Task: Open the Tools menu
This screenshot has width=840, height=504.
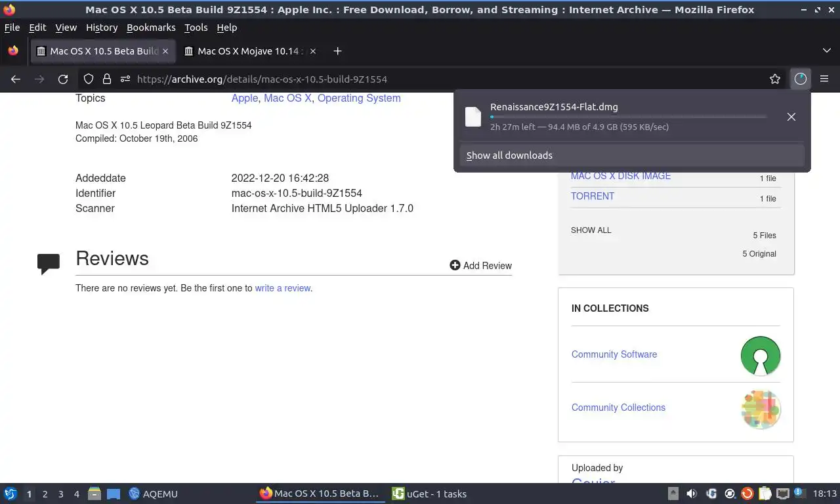Action: coord(196,28)
